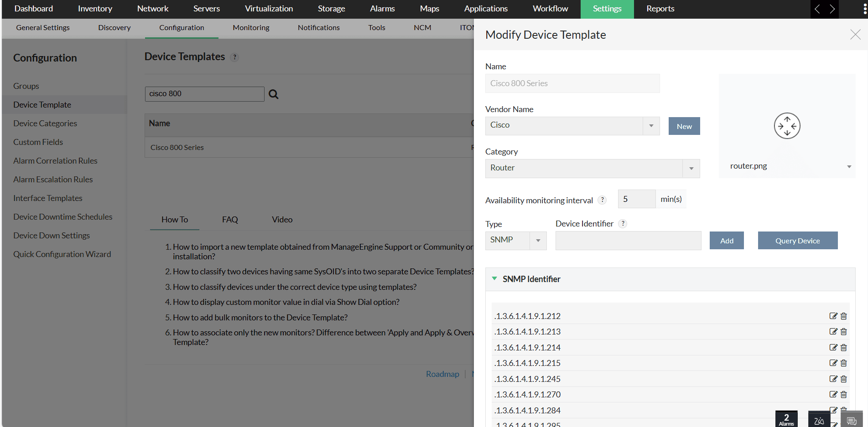The height and width of the screenshot is (427, 868).
Task: Click the New vendor button
Action: (684, 126)
